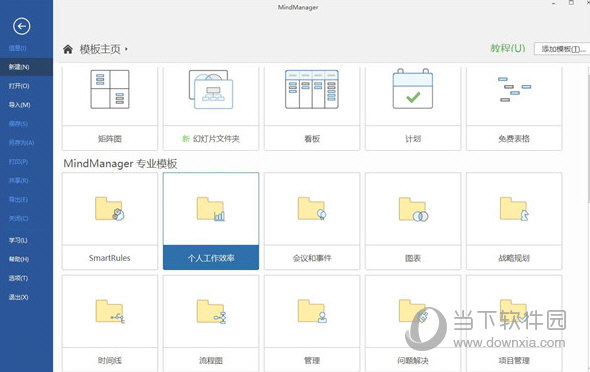Click the 个人工作效率 highlighted label
590x372 pixels.
tap(211, 258)
